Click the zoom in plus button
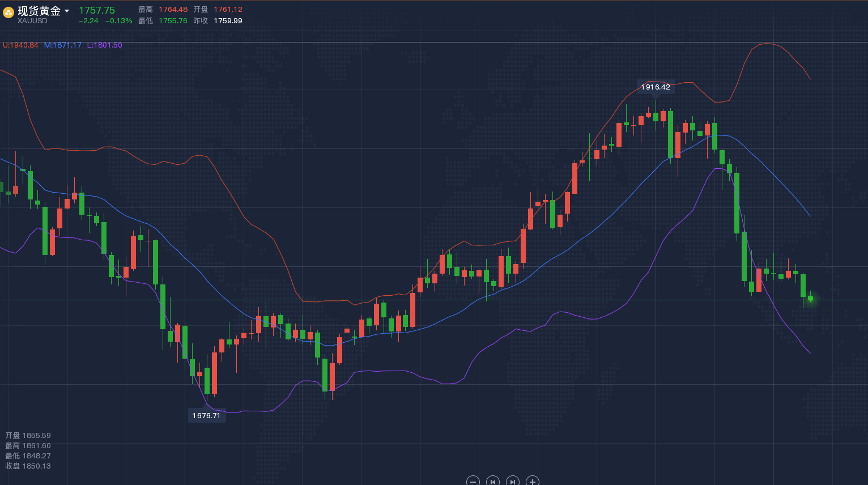The height and width of the screenshot is (485, 868). 532,481
